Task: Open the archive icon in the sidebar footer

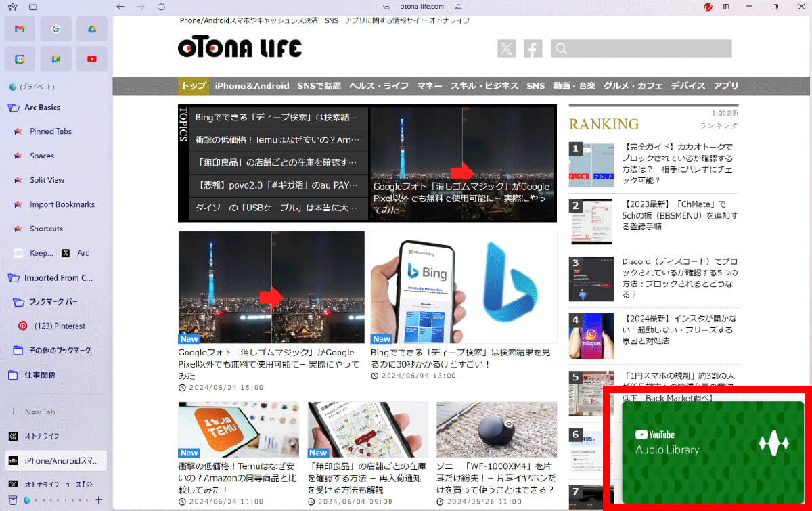Action: [x=13, y=500]
